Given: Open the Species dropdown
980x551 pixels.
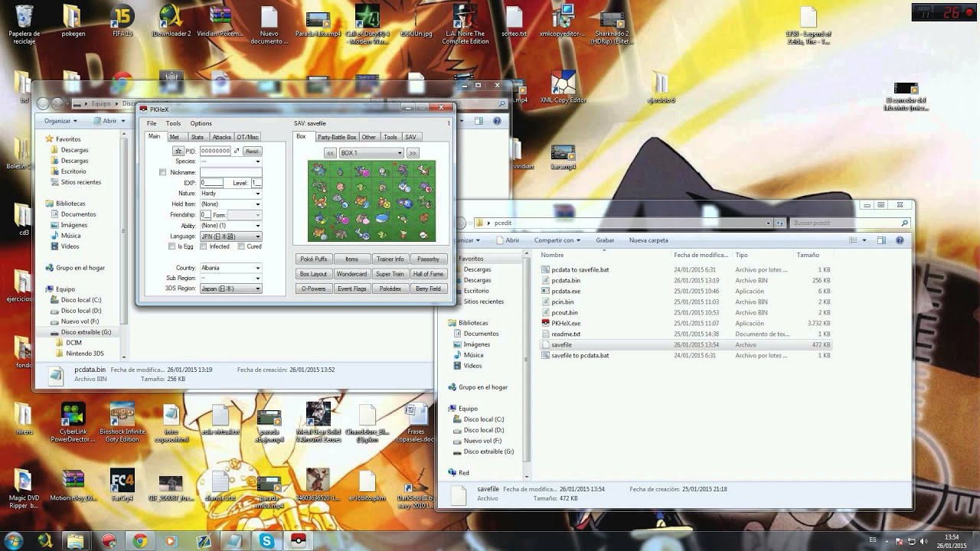Looking at the screenshot, I should 230,161.
